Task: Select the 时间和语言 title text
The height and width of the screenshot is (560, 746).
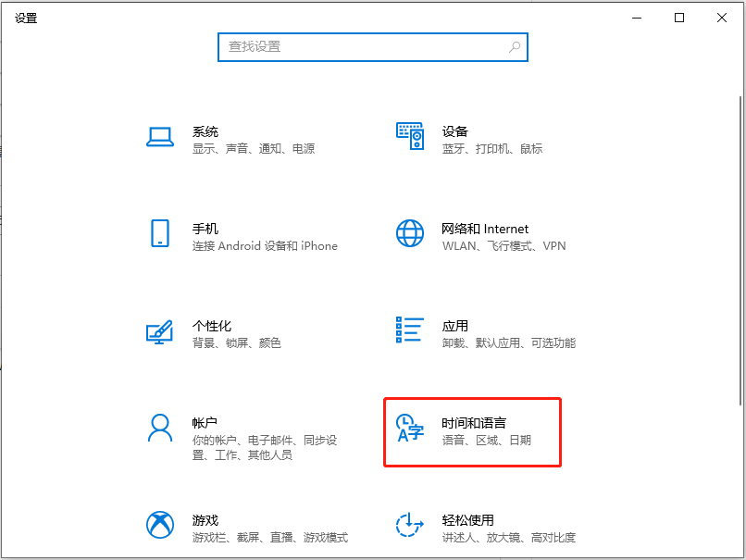Action: tap(474, 423)
